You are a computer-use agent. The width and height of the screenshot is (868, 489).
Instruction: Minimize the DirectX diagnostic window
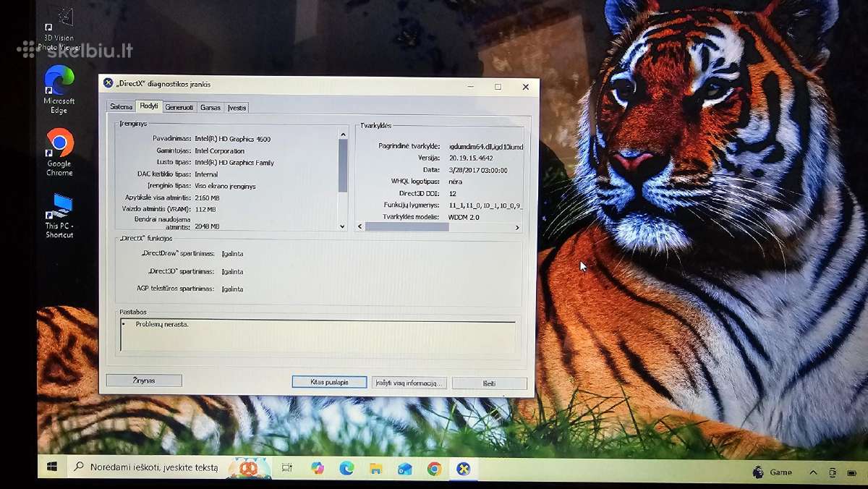point(470,87)
